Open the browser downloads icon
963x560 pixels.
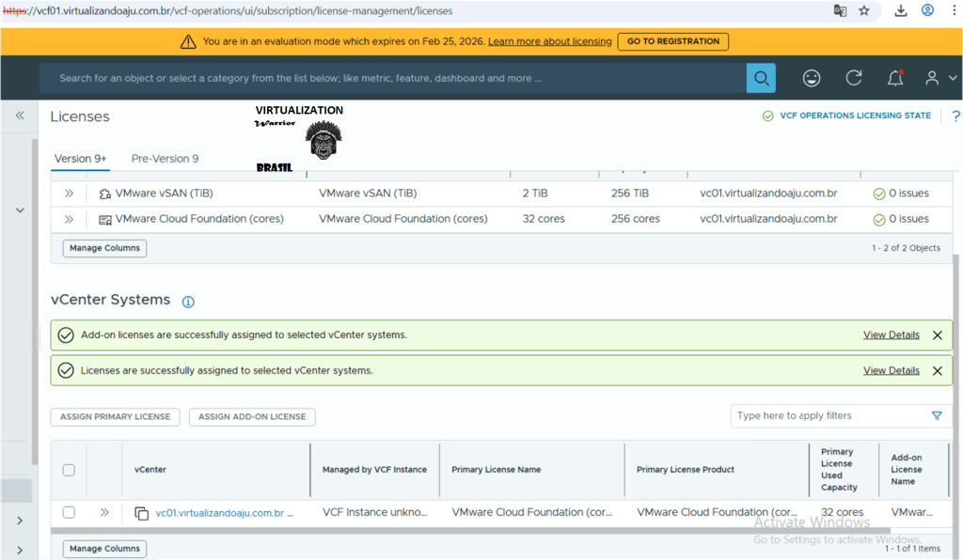point(900,11)
